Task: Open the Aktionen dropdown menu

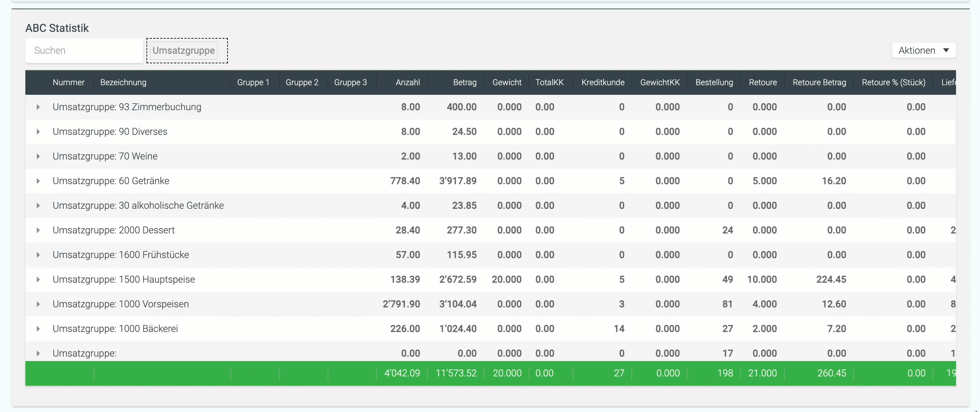Action: point(923,51)
